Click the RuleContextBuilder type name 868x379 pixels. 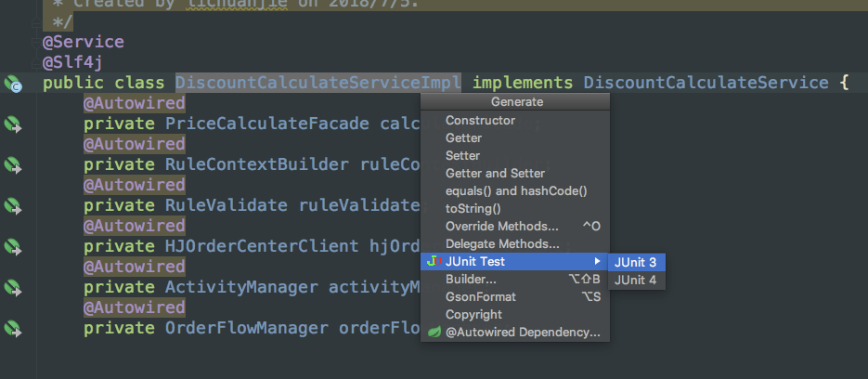(x=257, y=164)
